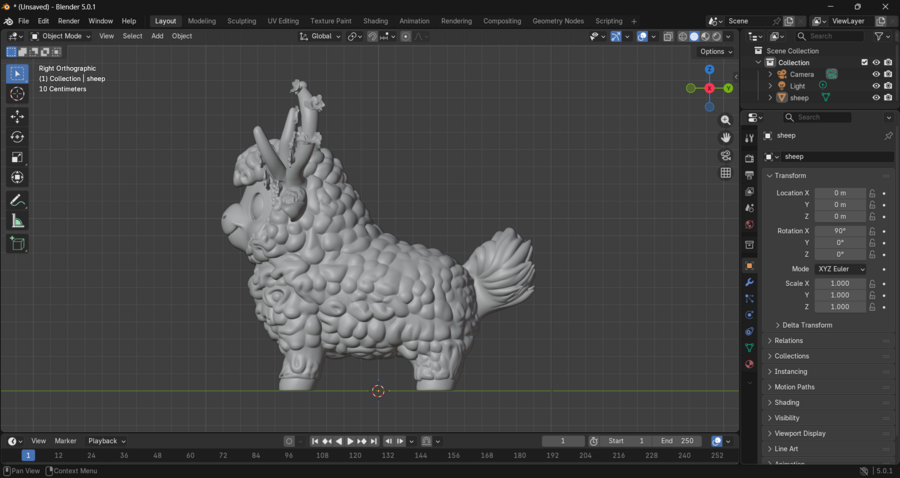This screenshot has width=900, height=478.
Task: Choose the Rotate tool
Action: coord(17,137)
